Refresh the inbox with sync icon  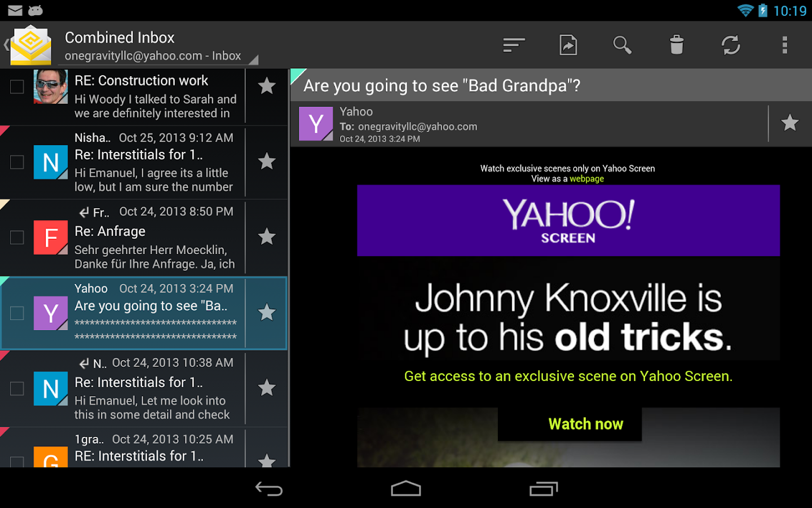pyautogui.click(x=731, y=45)
